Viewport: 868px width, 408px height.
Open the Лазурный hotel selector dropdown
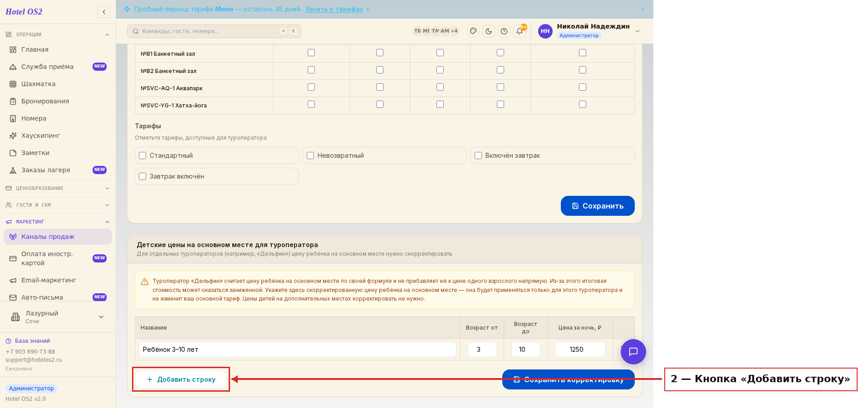[x=58, y=317]
